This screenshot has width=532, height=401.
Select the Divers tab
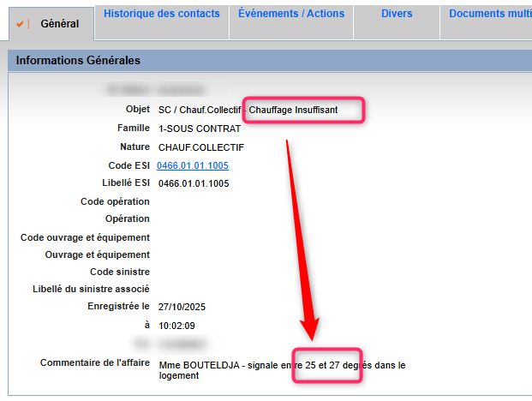pyautogui.click(x=397, y=14)
